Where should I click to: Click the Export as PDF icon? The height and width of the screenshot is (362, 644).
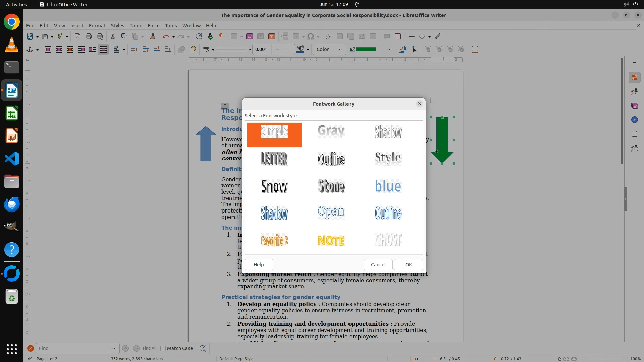click(x=77, y=37)
